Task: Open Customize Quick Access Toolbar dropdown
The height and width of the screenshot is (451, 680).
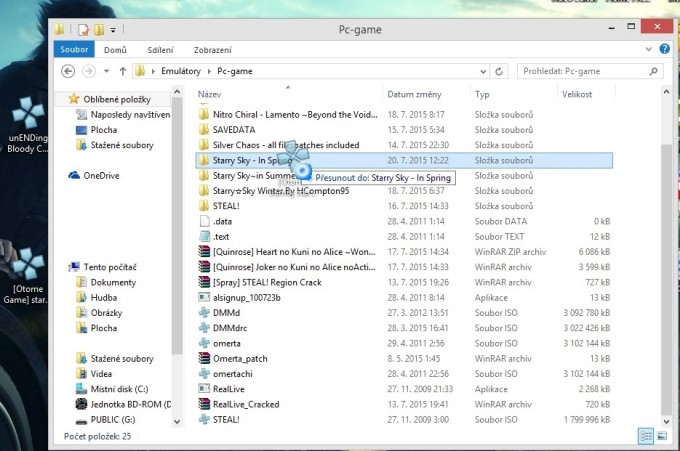Action: click(x=113, y=30)
